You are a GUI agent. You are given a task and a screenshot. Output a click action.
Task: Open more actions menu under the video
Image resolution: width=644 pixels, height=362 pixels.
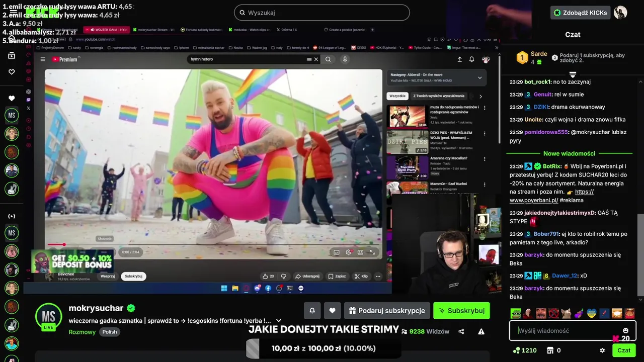coord(378,276)
